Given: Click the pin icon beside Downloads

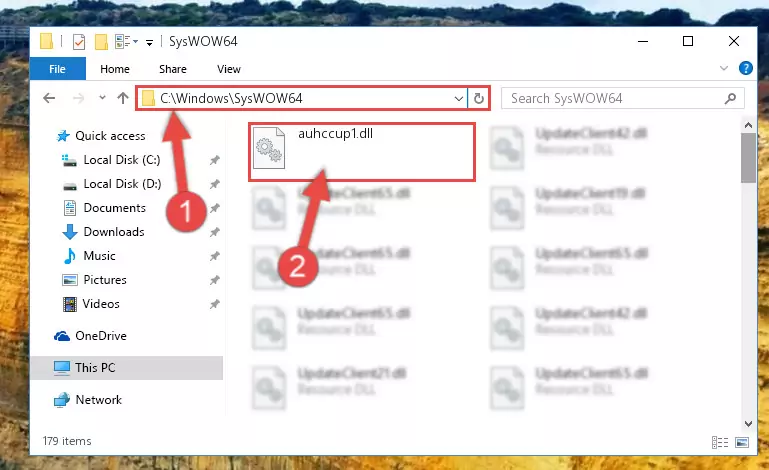Looking at the screenshot, I should pos(214,232).
